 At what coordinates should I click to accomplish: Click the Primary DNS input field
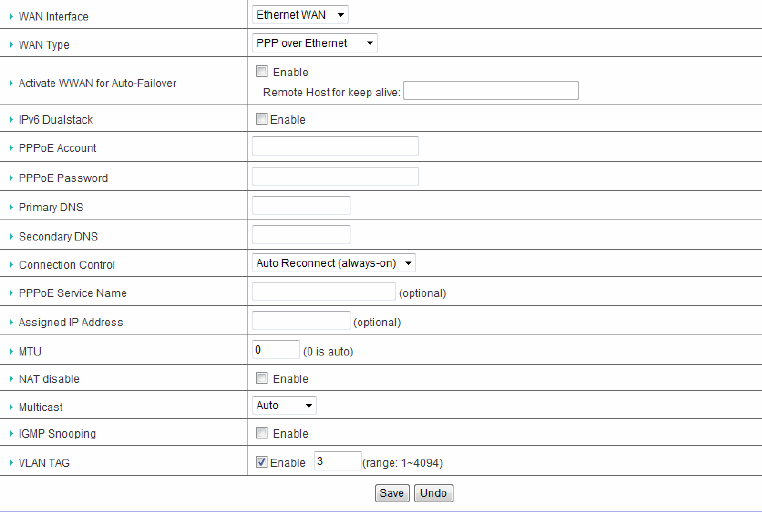coord(301,206)
